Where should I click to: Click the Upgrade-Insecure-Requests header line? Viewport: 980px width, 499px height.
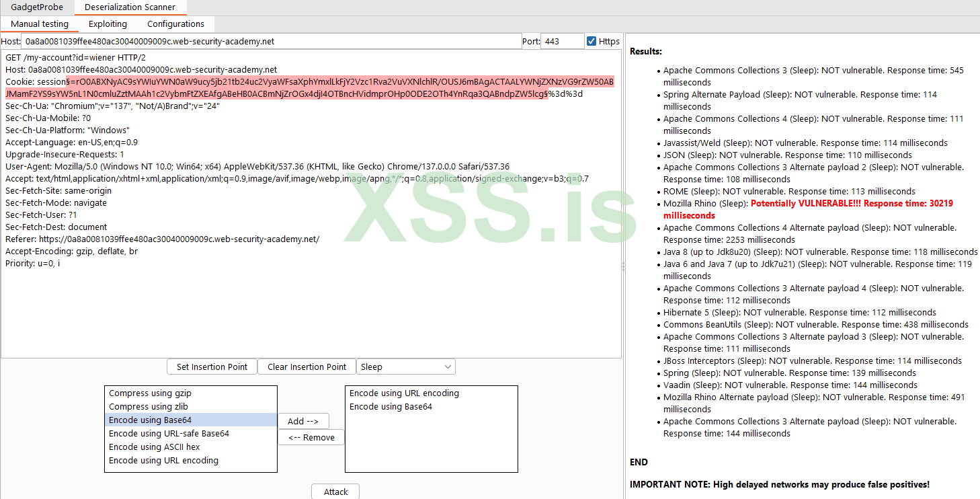click(65, 155)
